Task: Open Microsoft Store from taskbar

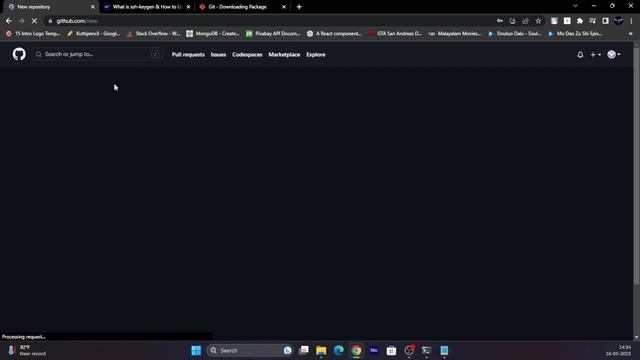Action: [x=391, y=351]
